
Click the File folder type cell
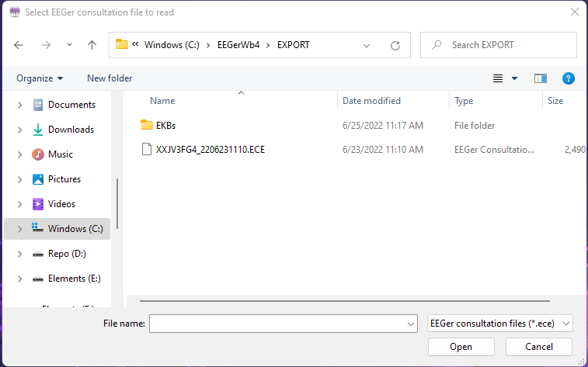coord(475,126)
